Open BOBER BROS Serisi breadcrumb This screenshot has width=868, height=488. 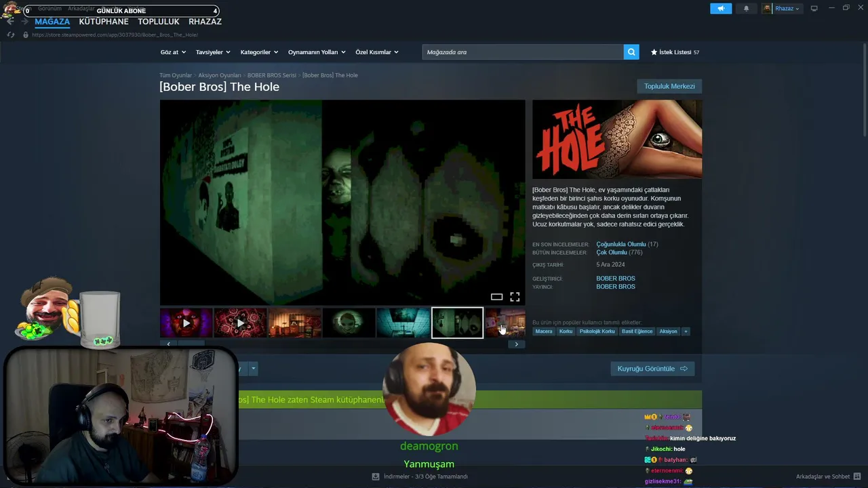272,75
